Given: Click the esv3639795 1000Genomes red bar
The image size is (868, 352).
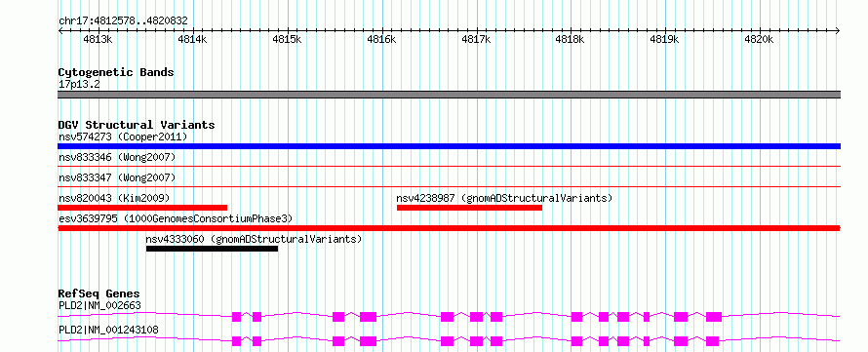Looking at the screenshot, I should click(x=449, y=228).
